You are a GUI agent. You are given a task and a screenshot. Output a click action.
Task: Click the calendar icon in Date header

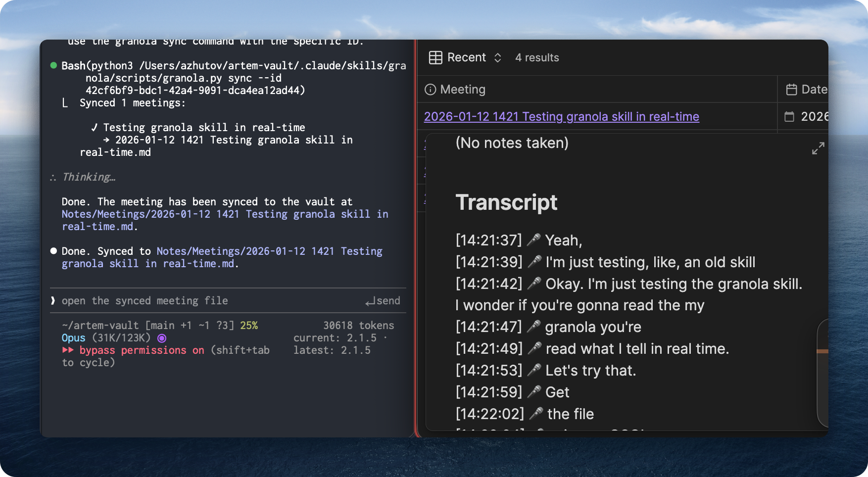coord(791,90)
